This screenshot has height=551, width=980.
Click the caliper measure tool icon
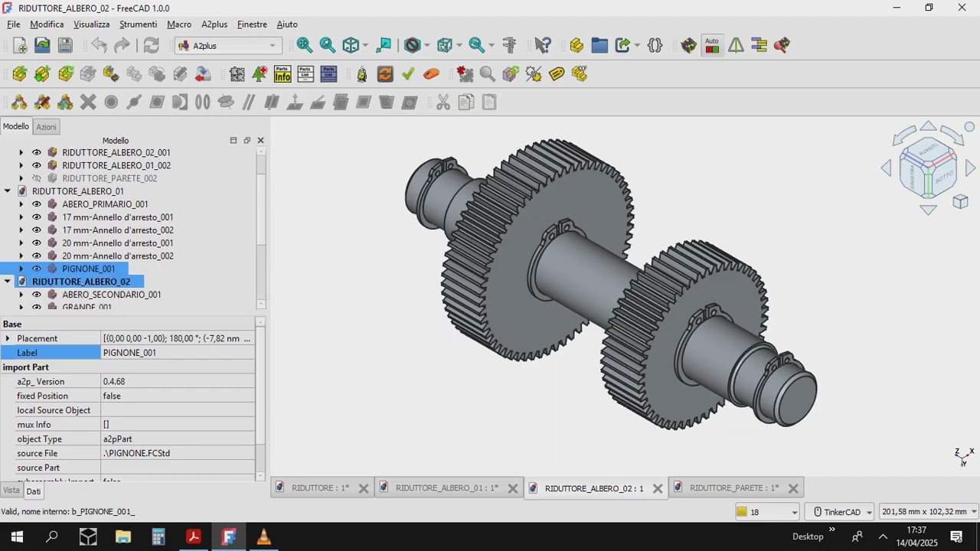coord(509,45)
